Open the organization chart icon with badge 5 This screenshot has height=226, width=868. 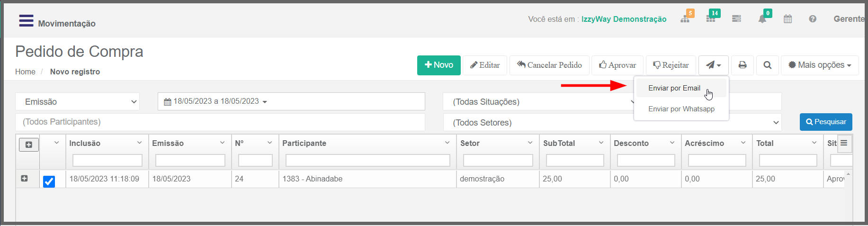(685, 19)
